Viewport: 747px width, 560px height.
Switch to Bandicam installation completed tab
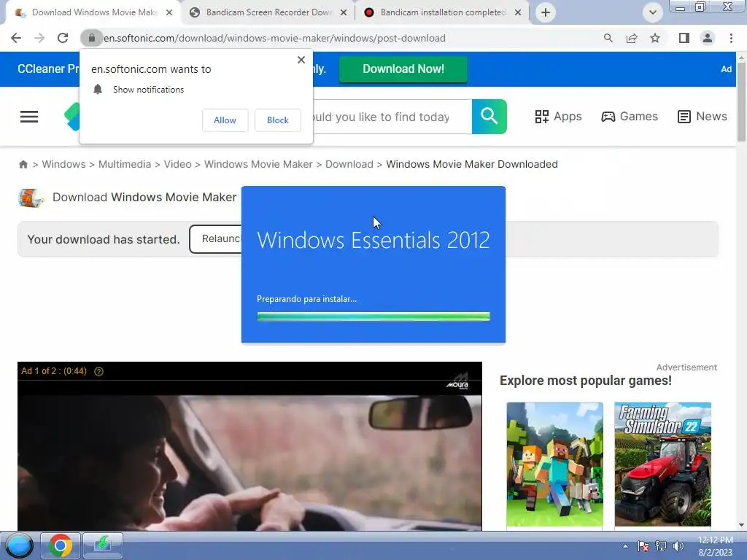pos(442,12)
